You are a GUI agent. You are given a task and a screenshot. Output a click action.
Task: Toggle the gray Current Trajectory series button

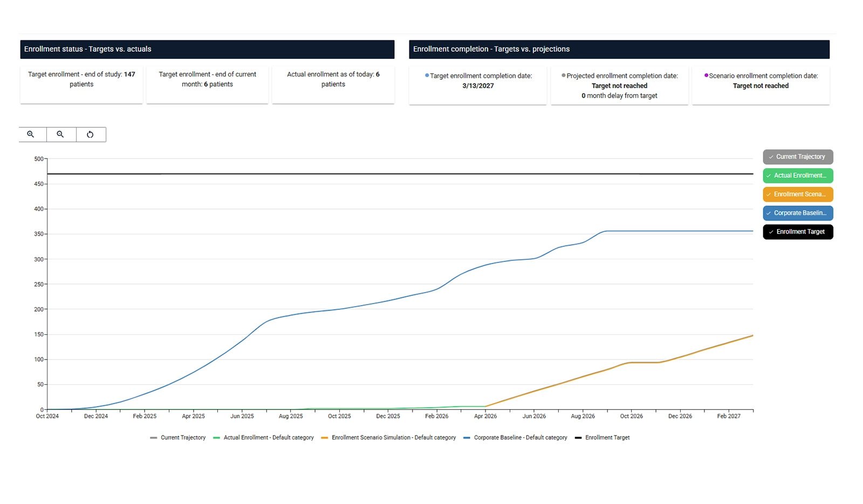pyautogui.click(x=798, y=157)
